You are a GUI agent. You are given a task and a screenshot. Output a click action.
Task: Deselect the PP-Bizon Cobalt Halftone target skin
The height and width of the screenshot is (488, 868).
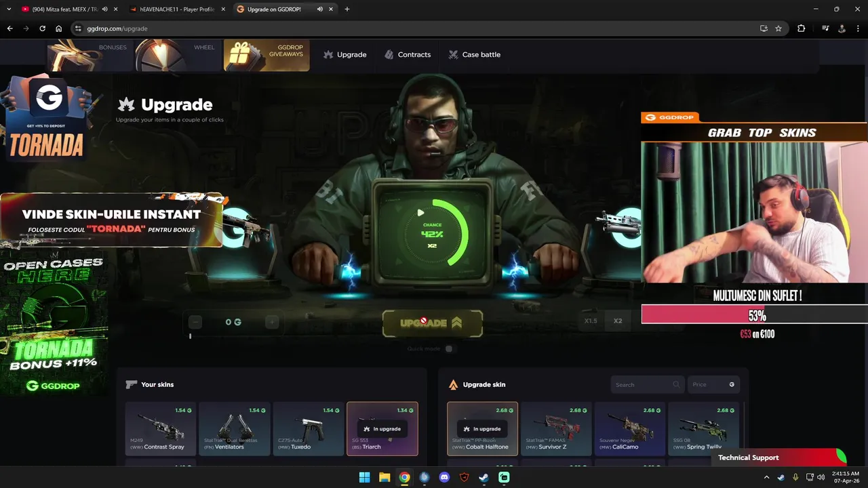coord(482,429)
